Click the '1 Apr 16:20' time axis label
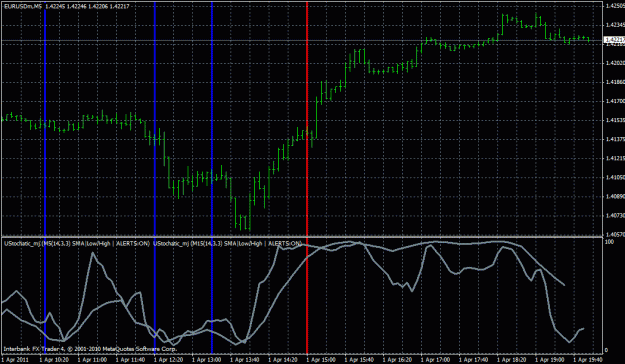Image resolution: width=625 pixels, height=364 pixels. pyautogui.click(x=397, y=360)
